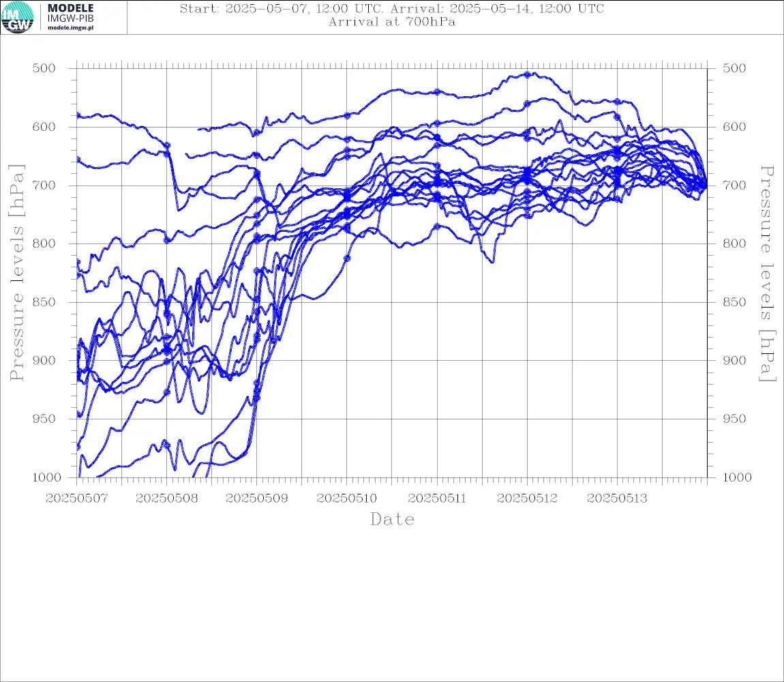Viewport: 784px width, 682px height.
Task: Click the 20250511 date label
Action: point(437,499)
